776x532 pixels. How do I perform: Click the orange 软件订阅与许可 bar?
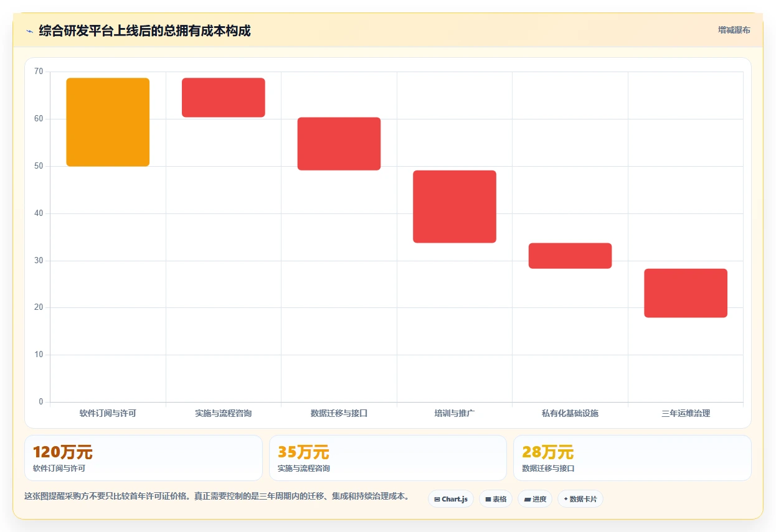(108, 122)
